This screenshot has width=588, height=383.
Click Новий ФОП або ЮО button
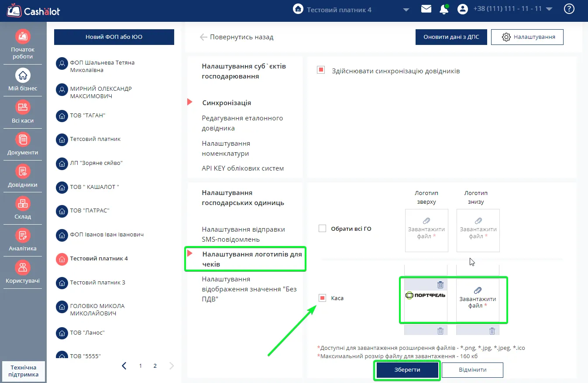[x=114, y=37]
